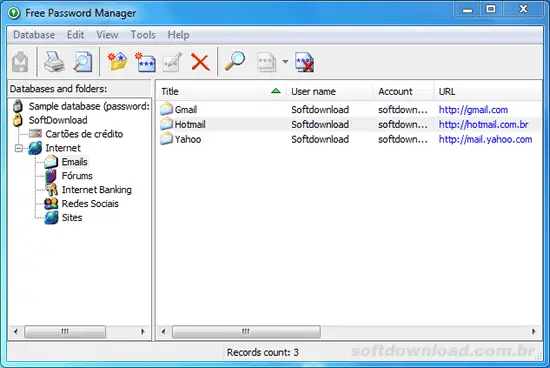Click Softdownload user name in Gmail row
The width and height of the screenshot is (550, 368).
(x=320, y=110)
